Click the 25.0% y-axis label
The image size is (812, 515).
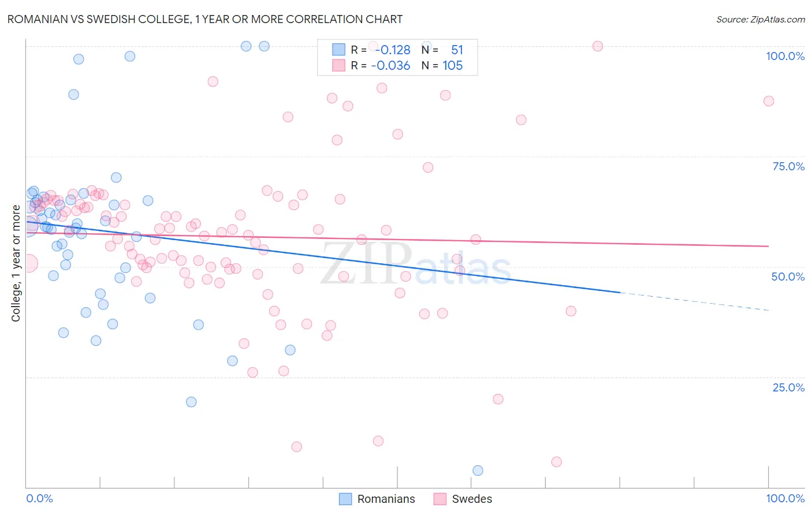pyautogui.click(x=788, y=387)
